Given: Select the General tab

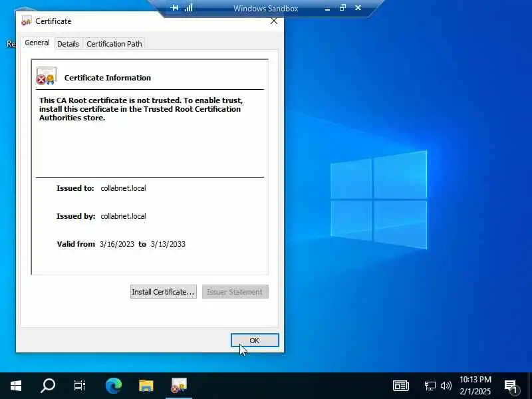Looking at the screenshot, I should pos(37,43).
